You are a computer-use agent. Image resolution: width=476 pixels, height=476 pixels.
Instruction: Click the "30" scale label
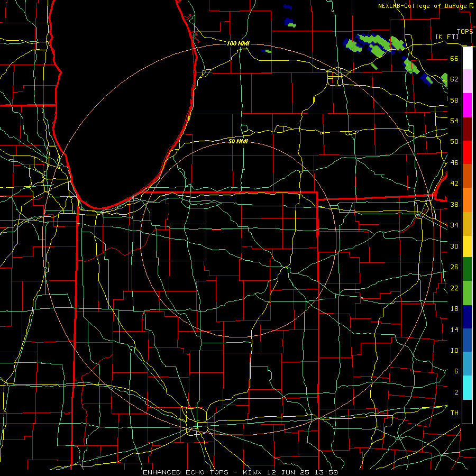click(454, 246)
